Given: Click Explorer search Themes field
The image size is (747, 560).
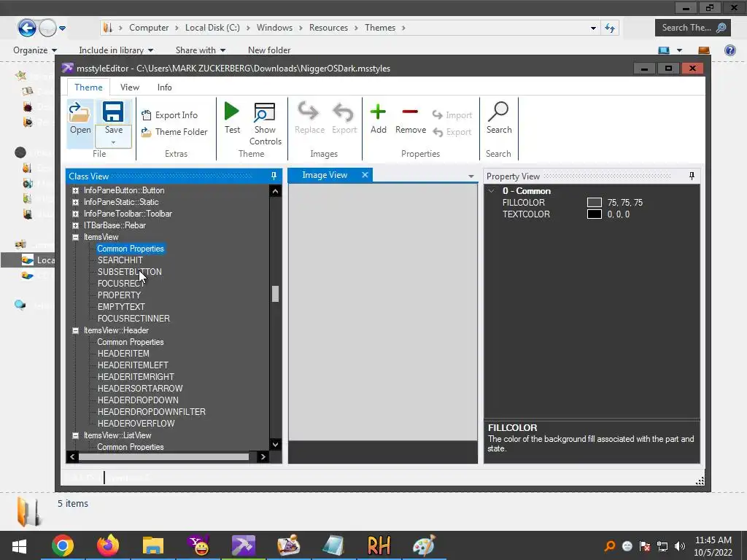Looking at the screenshot, I should (x=693, y=28).
